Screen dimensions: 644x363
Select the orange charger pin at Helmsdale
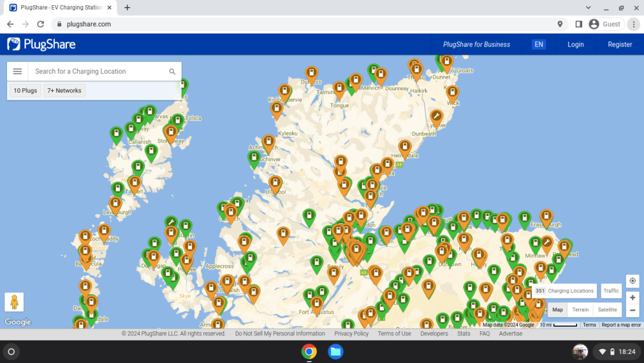[404, 148]
